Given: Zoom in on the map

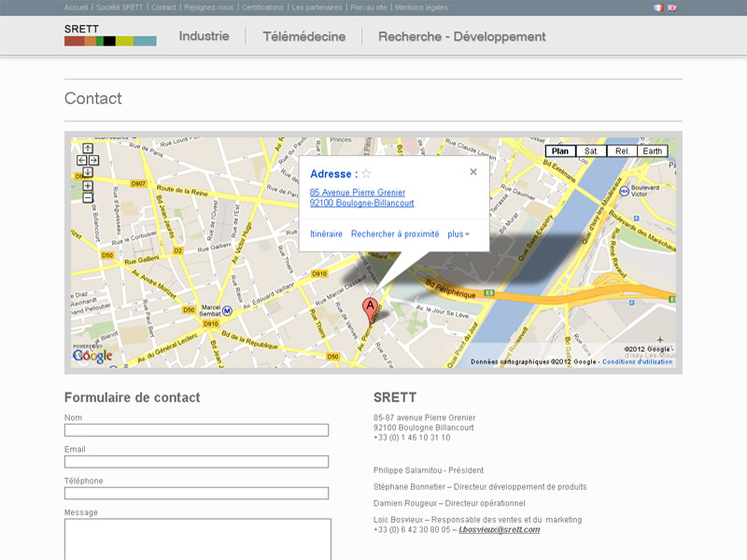Looking at the screenshot, I should (x=88, y=186).
